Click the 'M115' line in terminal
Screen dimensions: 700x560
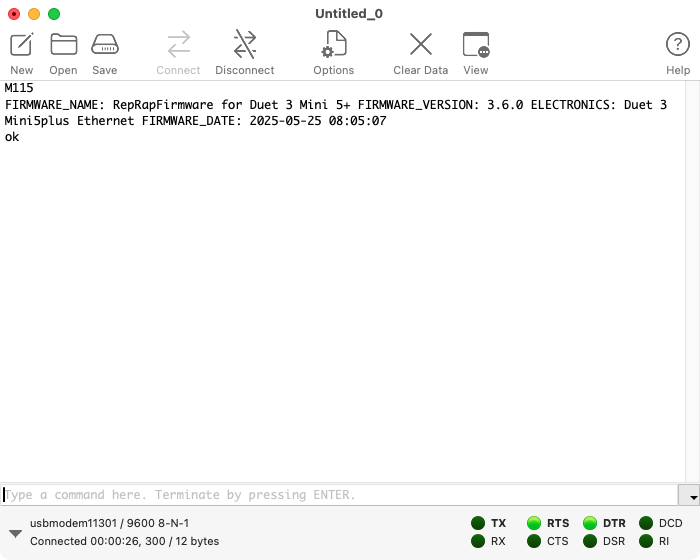pos(19,88)
